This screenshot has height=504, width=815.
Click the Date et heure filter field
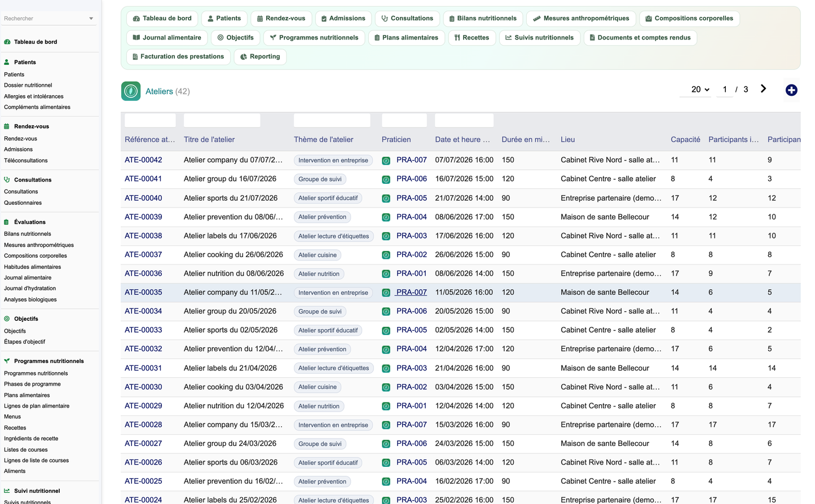(x=464, y=120)
